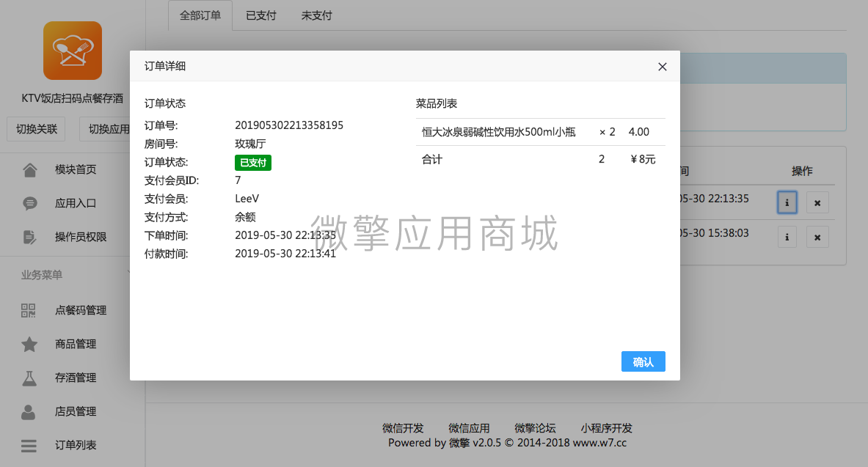Click the total amount ¥8元
Viewport: 868px width, 467px height.
(643, 159)
